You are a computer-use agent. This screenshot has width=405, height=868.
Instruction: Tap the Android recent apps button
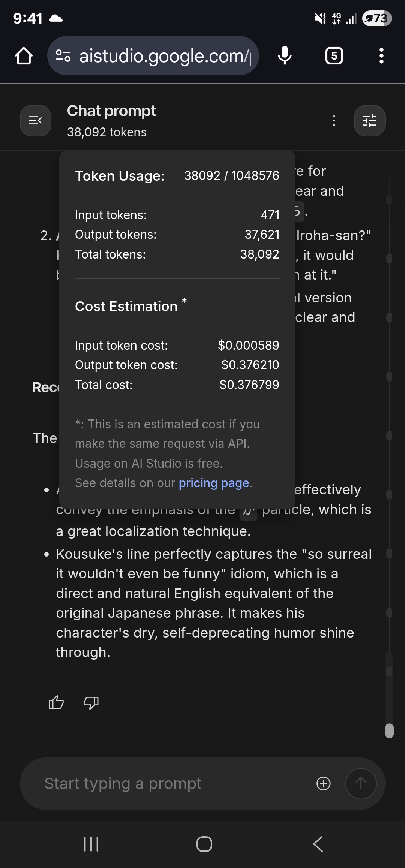[x=91, y=844]
